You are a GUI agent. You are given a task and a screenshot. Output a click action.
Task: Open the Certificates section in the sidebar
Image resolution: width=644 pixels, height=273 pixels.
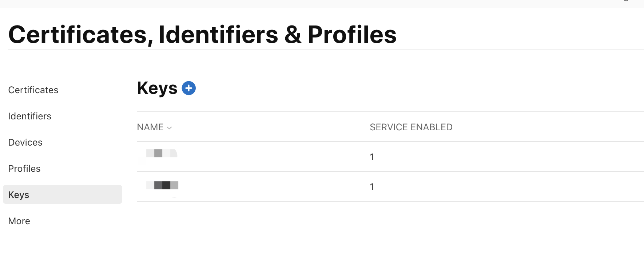[x=33, y=90]
